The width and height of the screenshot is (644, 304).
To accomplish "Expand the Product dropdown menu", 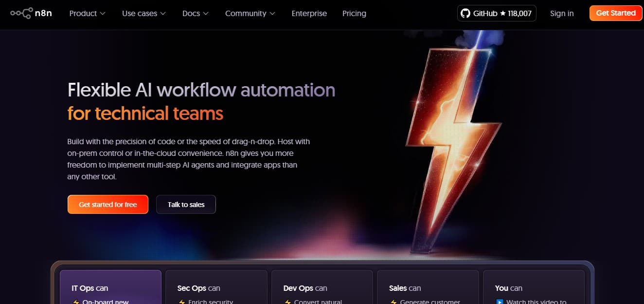I will [87, 13].
